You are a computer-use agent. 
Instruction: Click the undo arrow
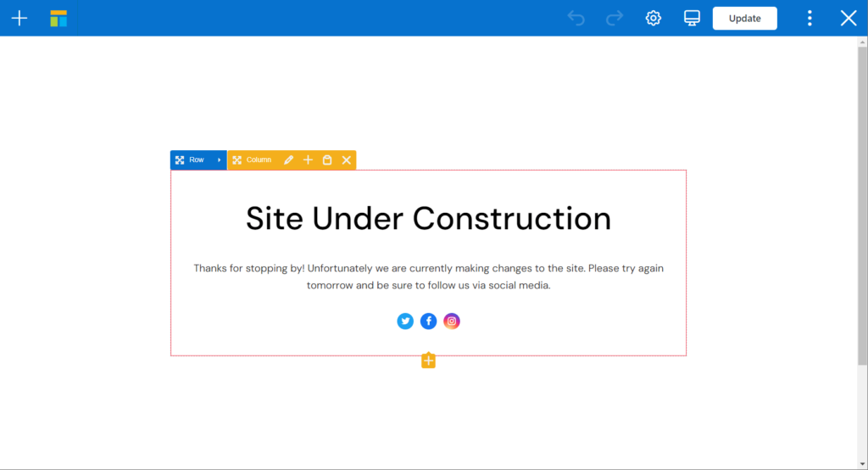[576, 19]
